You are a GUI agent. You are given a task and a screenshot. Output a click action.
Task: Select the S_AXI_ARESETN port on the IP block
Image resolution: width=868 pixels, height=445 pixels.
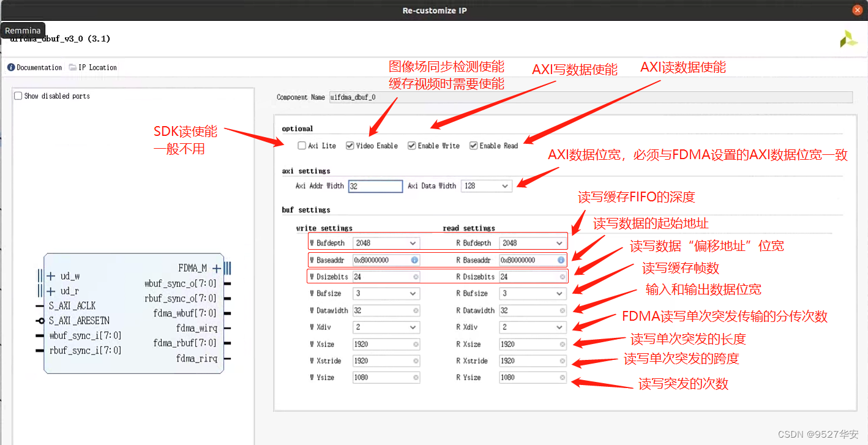79,321
